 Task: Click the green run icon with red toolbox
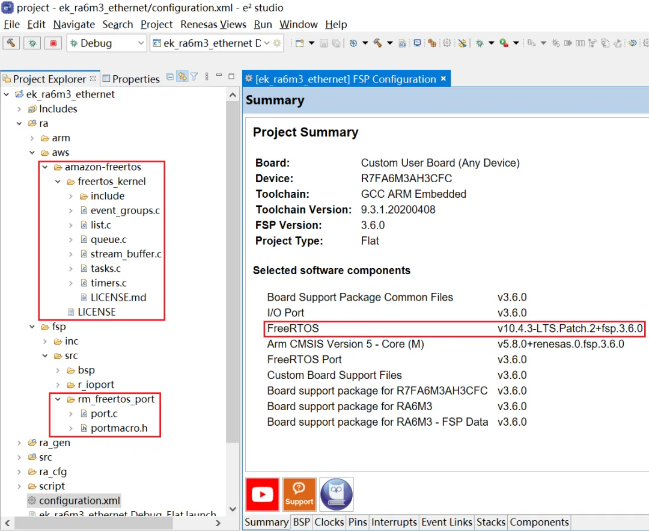[x=504, y=43]
